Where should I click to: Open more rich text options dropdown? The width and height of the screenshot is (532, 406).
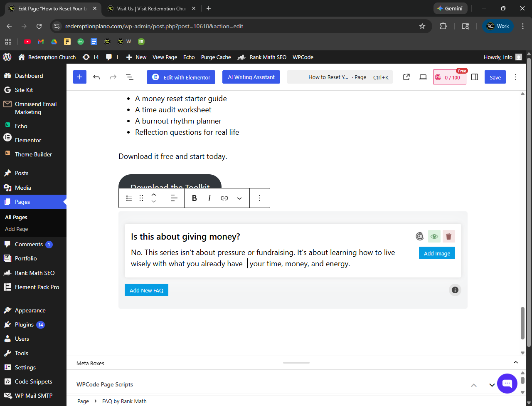click(239, 198)
